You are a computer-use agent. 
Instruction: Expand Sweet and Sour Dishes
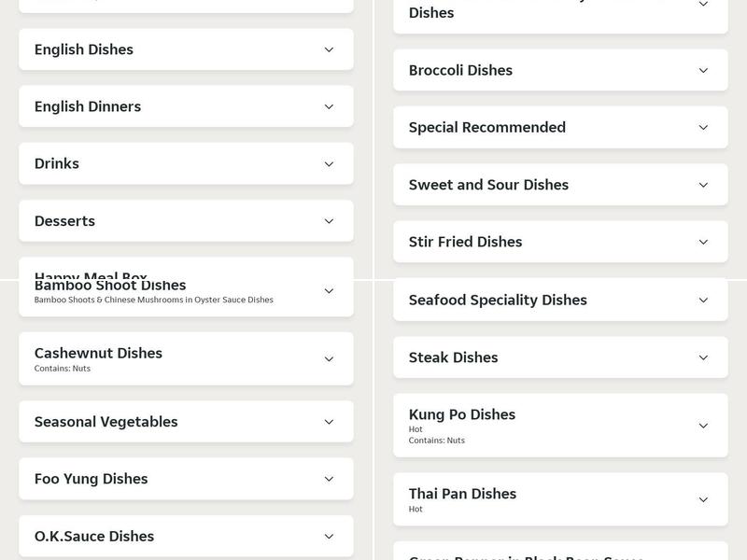click(560, 184)
